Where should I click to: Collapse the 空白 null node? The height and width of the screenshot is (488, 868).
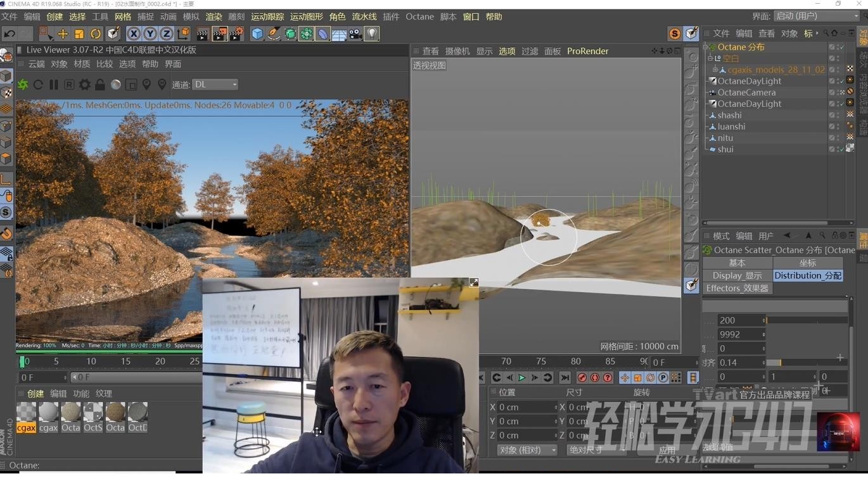[710, 58]
